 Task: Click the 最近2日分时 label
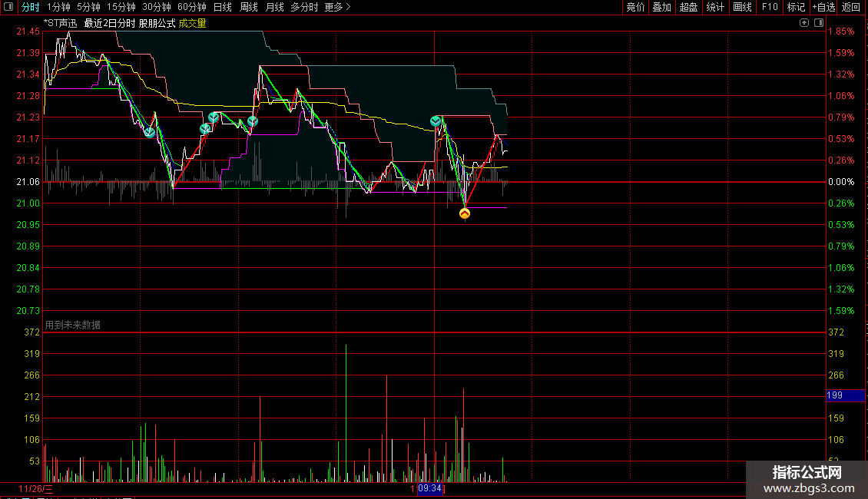pos(110,23)
